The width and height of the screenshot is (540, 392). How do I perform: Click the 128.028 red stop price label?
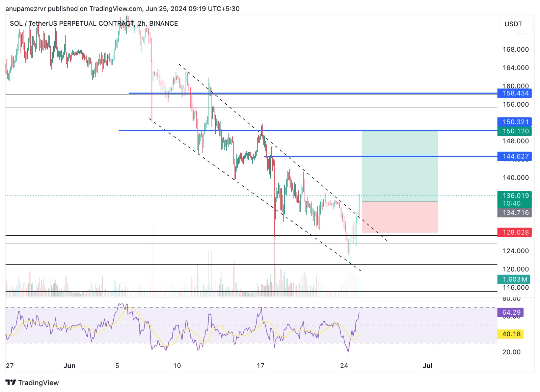pos(514,232)
